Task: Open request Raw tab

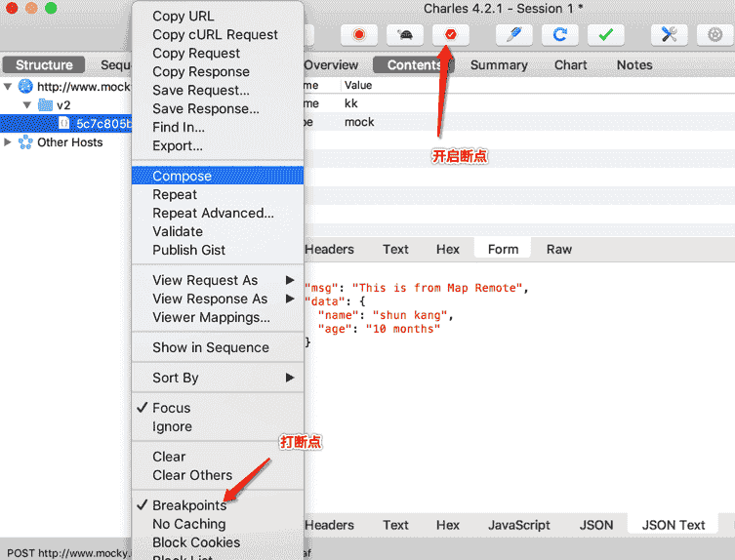Action: pos(558,250)
